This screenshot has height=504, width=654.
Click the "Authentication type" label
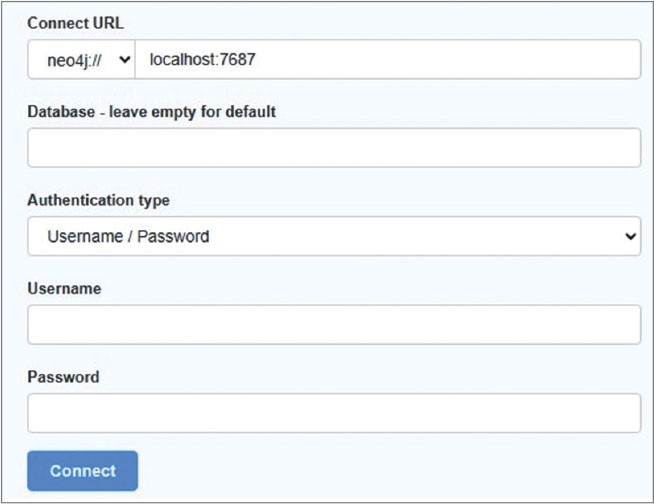pyautogui.click(x=98, y=200)
